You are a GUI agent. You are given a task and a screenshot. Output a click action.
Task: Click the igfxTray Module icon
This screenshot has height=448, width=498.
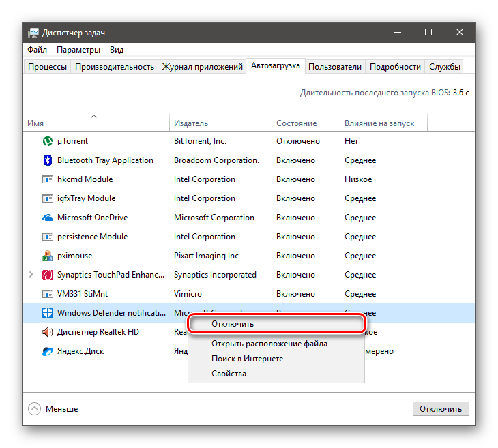coord(48,198)
